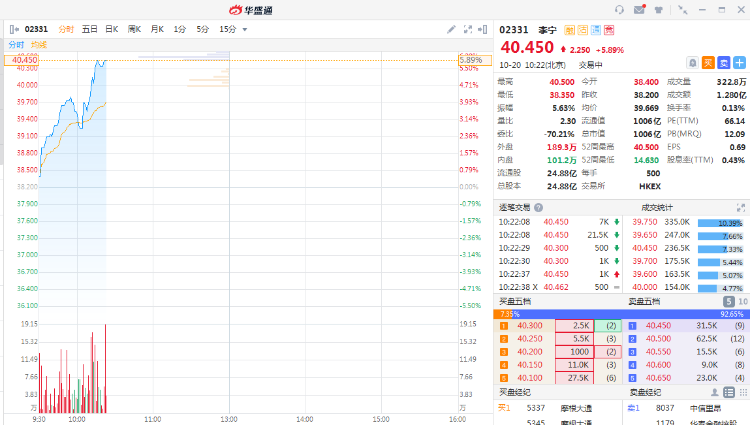Show broker person view icon
This screenshot has height=425, width=750.
point(715,392)
